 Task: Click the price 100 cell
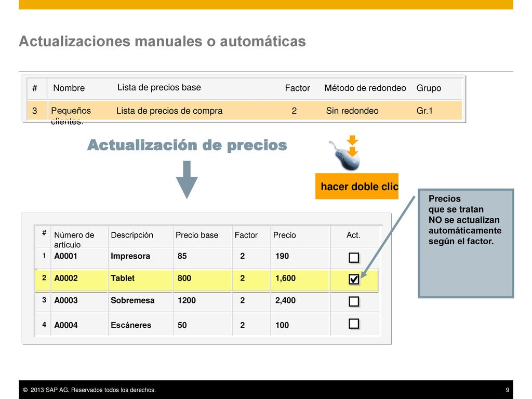282,325
